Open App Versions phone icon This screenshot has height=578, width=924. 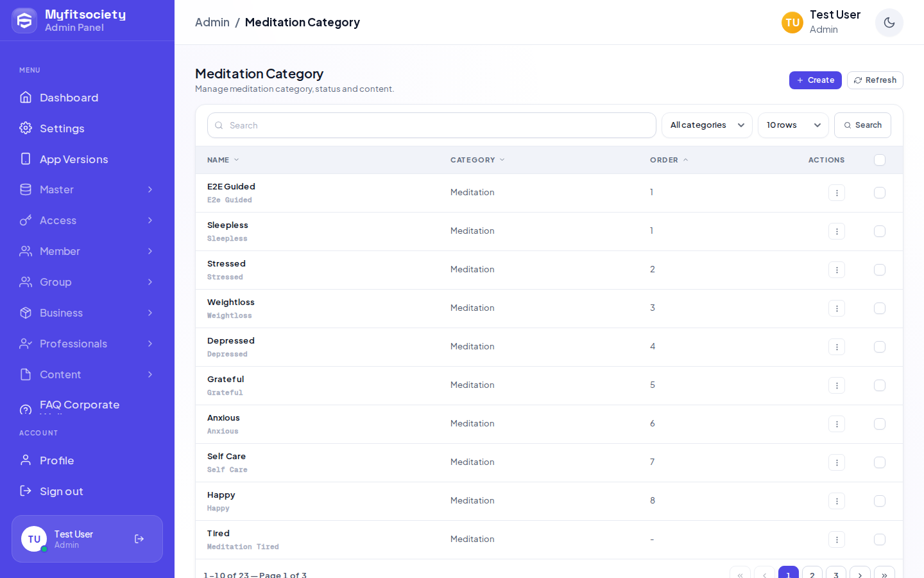point(26,159)
